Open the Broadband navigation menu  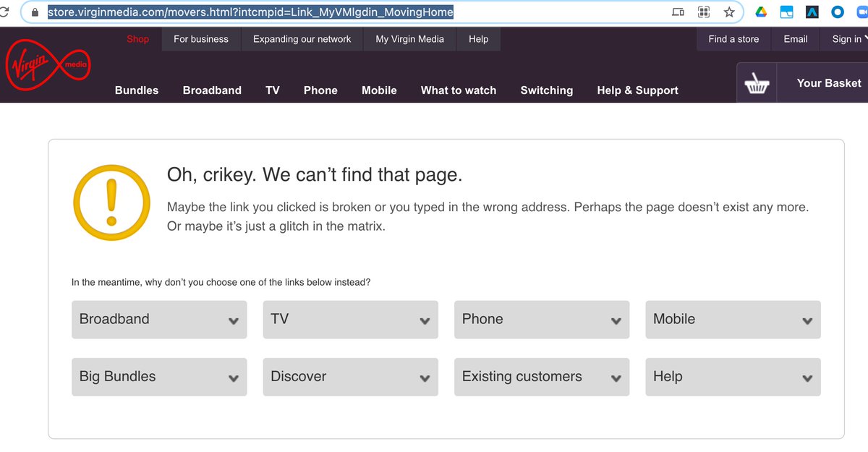pyautogui.click(x=212, y=90)
